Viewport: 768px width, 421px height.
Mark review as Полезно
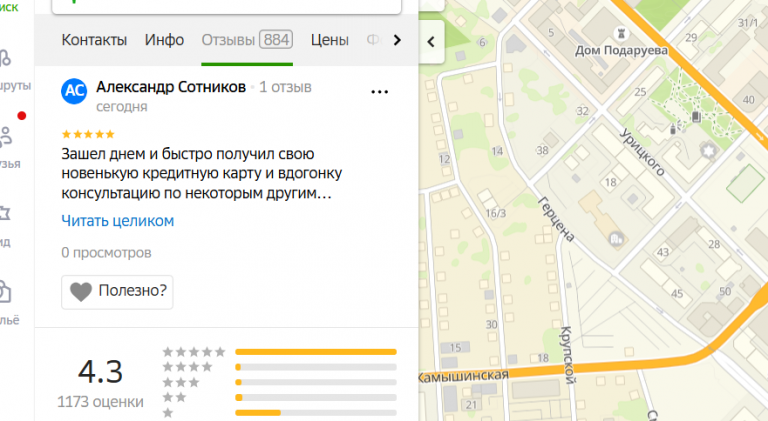(117, 292)
